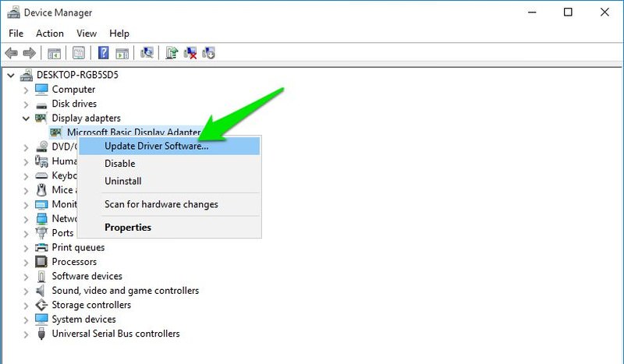Select the Disk drives category icon

tap(41, 105)
